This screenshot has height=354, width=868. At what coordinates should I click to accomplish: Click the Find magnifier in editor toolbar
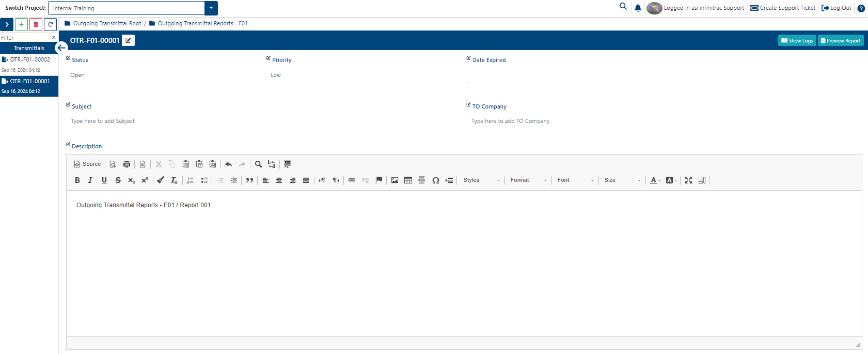click(x=258, y=164)
